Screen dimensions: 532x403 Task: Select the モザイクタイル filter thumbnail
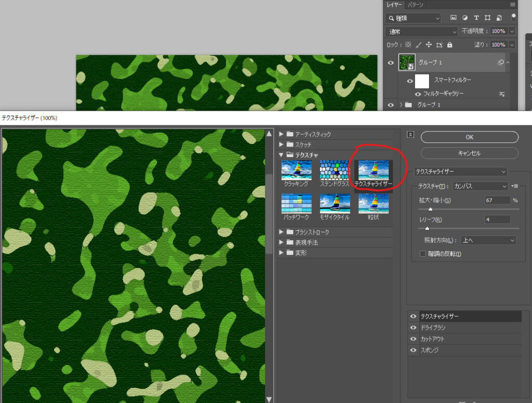335,203
